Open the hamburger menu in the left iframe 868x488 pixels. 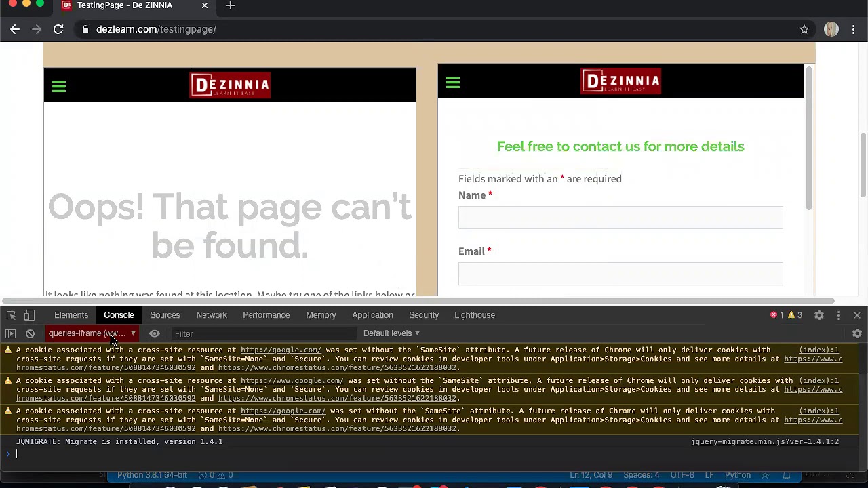coord(59,86)
